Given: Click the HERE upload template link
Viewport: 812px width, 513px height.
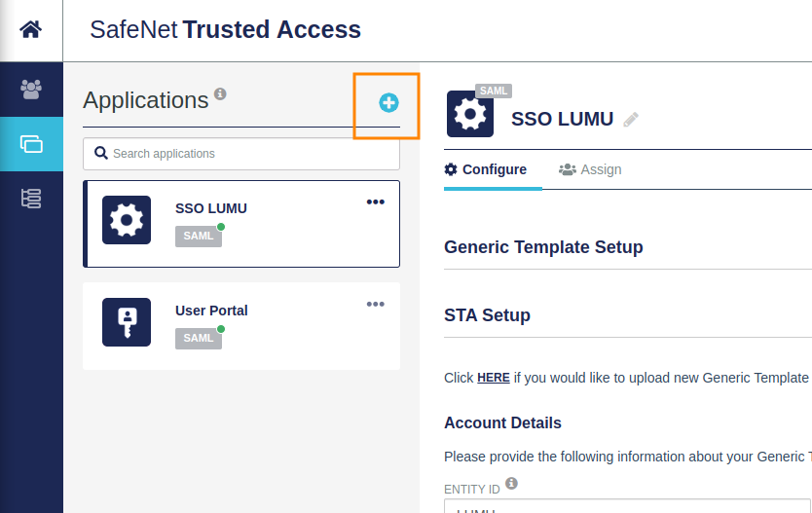Looking at the screenshot, I should (x=494, y=378).
